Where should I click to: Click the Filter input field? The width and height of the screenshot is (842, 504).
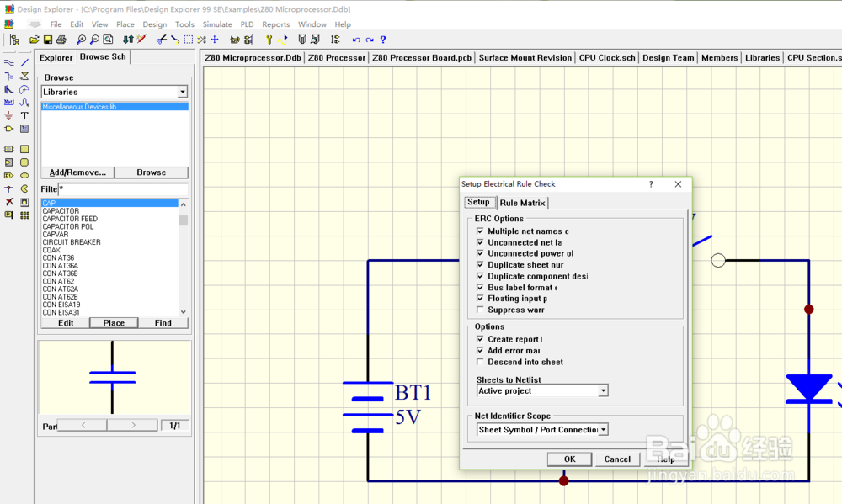point(123,189)
